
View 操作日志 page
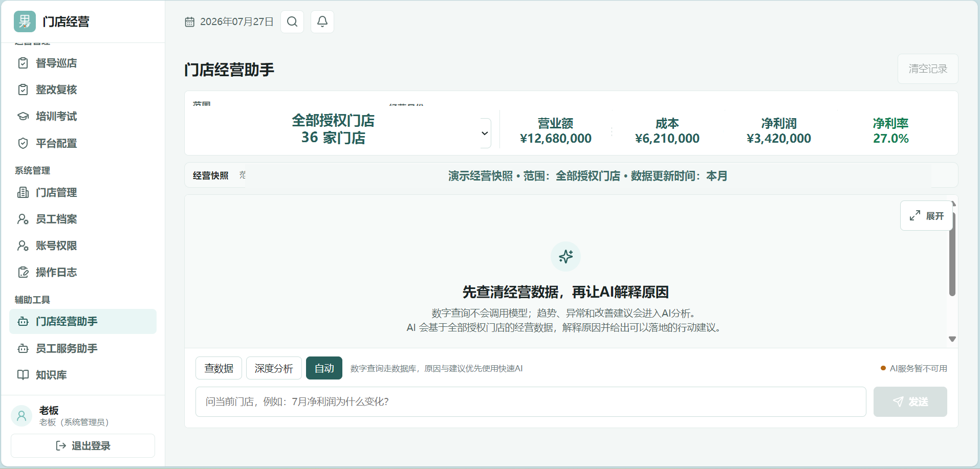[x=83, y=272]
